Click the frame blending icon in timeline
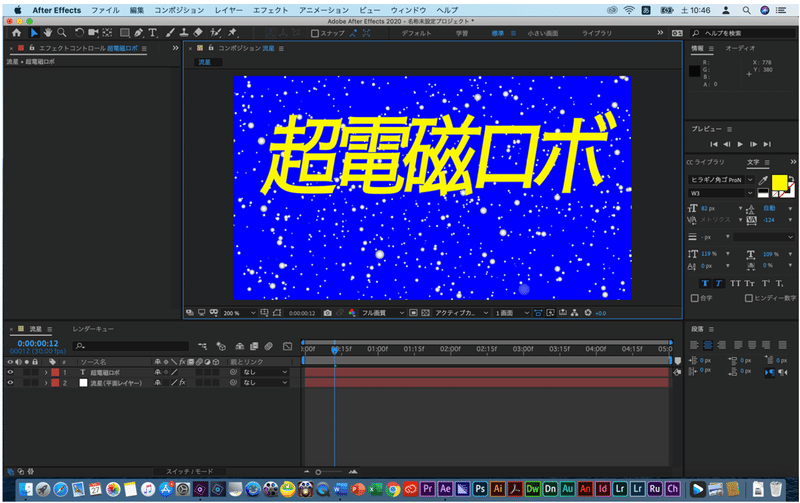The image size is (800, 503). pos(254,346)
